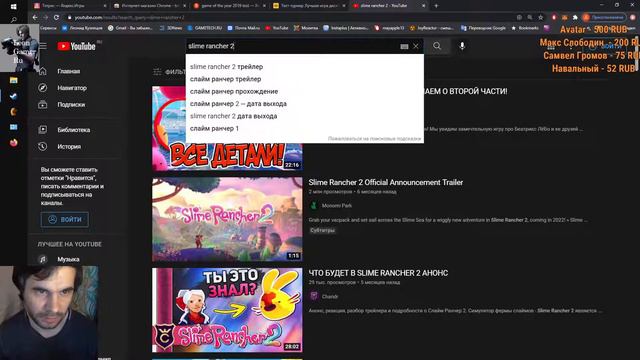
Task: Open 'Slime Rancher 2 Official Announcement Trailer' title
Action: (386, 182)
